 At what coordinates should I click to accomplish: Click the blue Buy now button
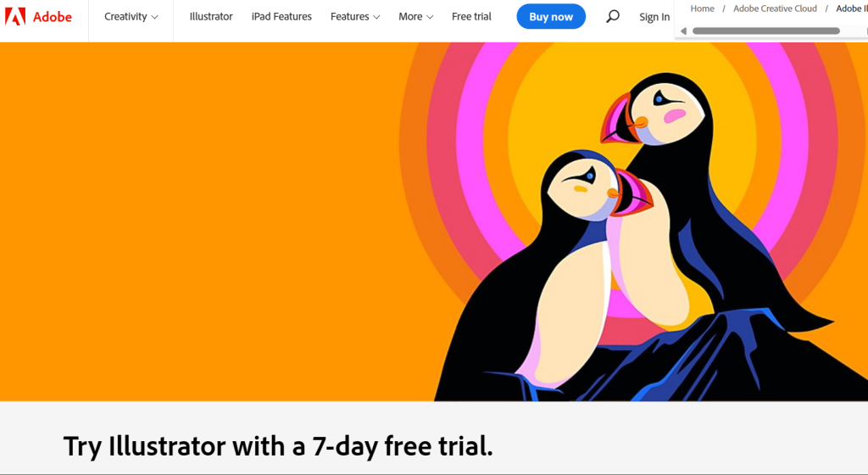click(551, 17)
